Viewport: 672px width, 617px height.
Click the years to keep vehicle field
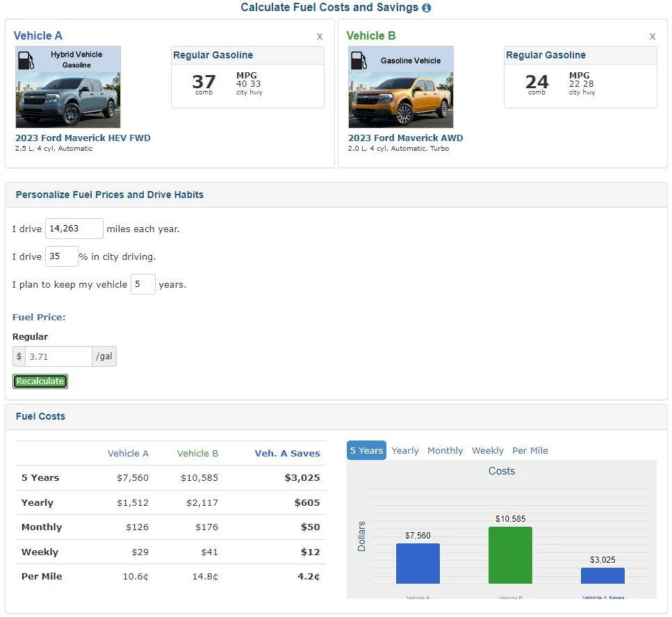142,284
